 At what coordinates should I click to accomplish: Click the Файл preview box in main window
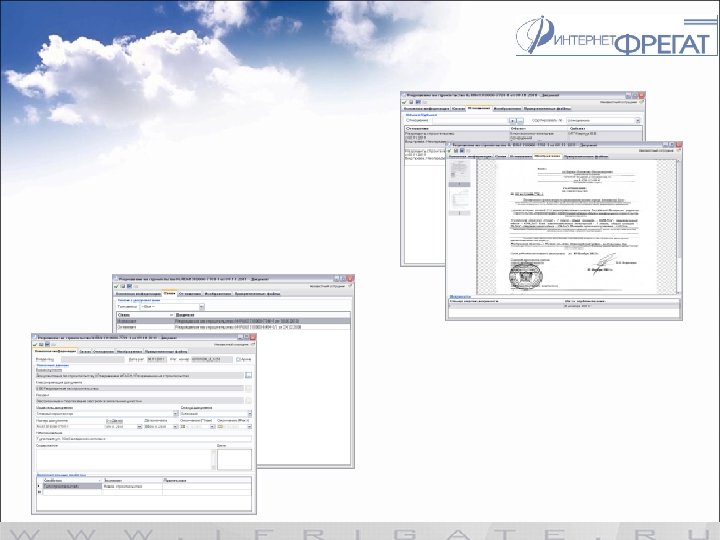(234, 460)
